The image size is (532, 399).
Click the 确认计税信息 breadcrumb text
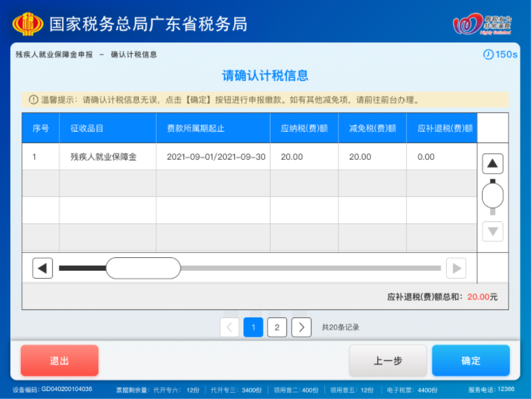134,54
